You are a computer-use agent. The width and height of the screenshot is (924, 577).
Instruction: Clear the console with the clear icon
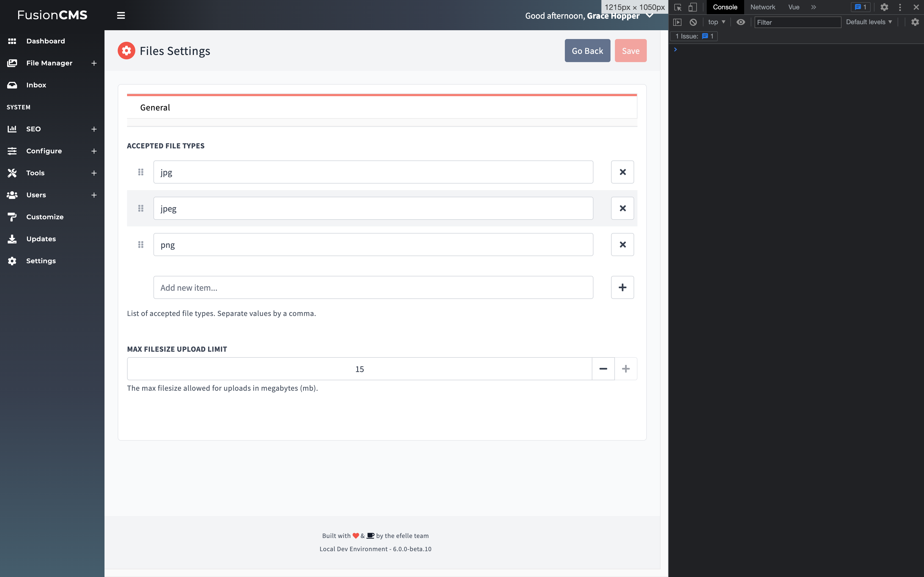click(693, 22)
